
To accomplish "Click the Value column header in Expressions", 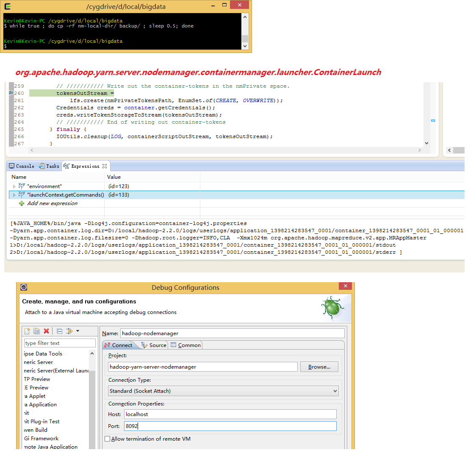I will point(114,177).
